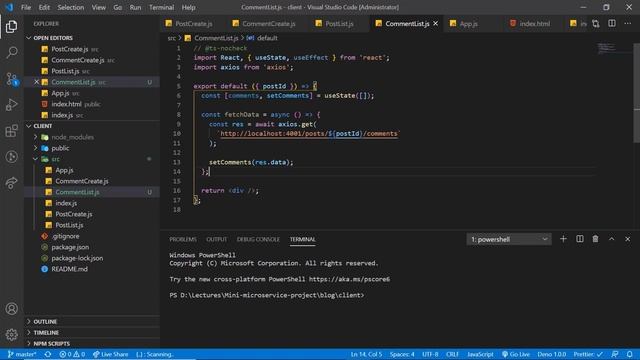Click the feedback icon in status bar

615,354
